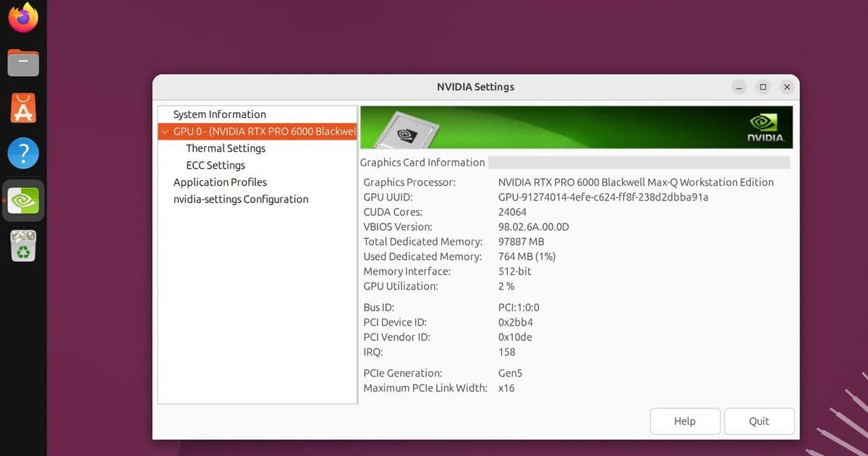Click the Help button

[x=685, y=421]
